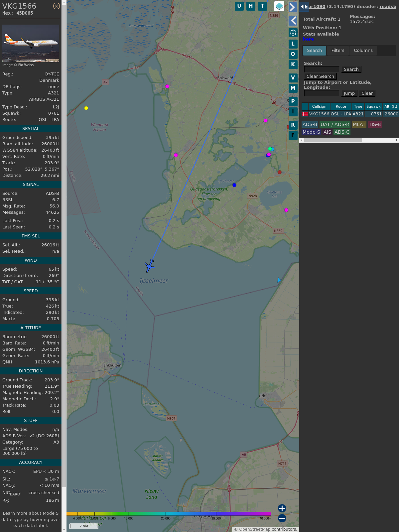Switch to the Columns tab
399x532 pixels.
(x=363, y=51)
